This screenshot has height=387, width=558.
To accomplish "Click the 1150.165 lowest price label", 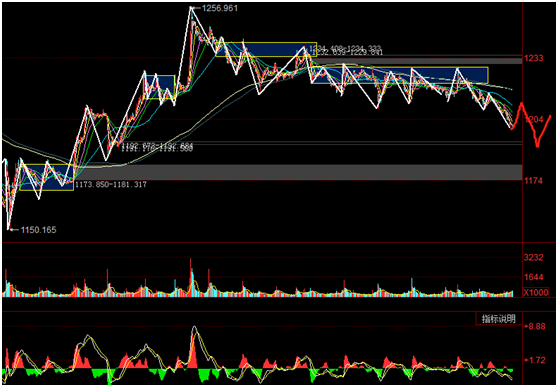I will click(x=38, y=230).
